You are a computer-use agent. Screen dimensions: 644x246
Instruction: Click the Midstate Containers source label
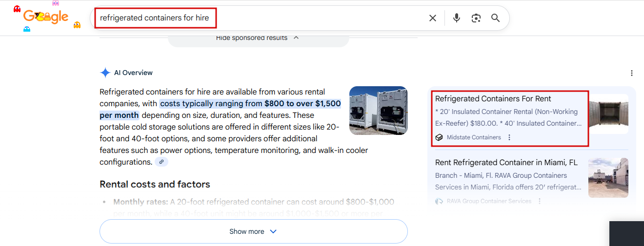tap(473, 137)
